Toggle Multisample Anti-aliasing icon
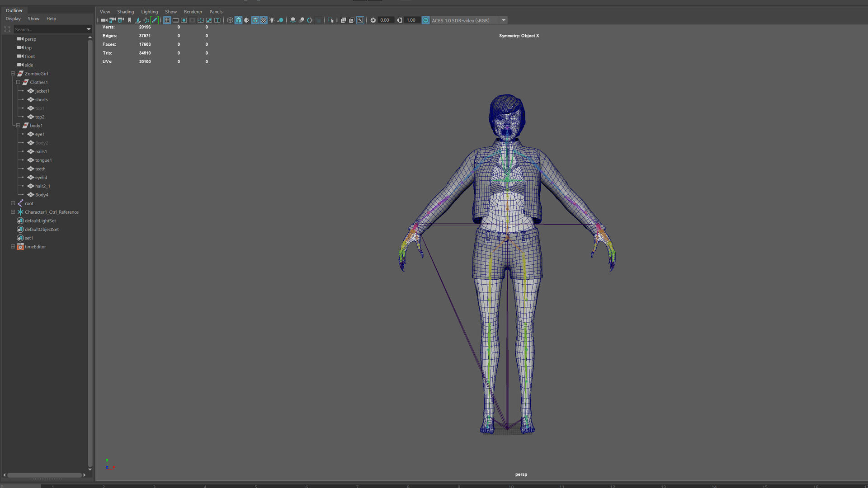Viewport: 868px width, 488px height. coord(310,20)
